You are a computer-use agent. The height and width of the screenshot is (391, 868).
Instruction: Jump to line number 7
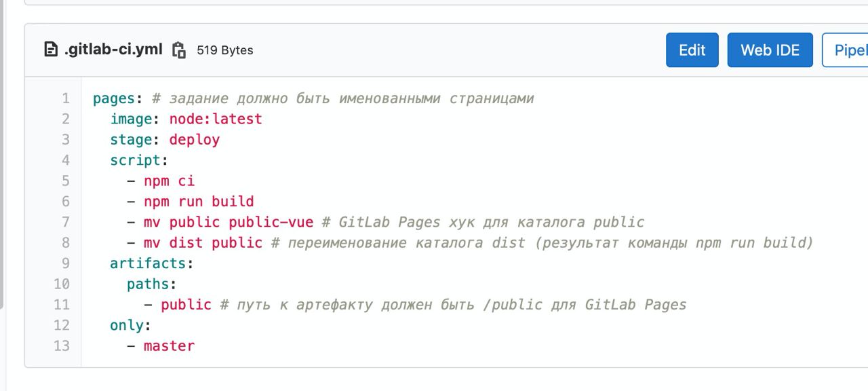pyautogui.click(x=66, y=222)
